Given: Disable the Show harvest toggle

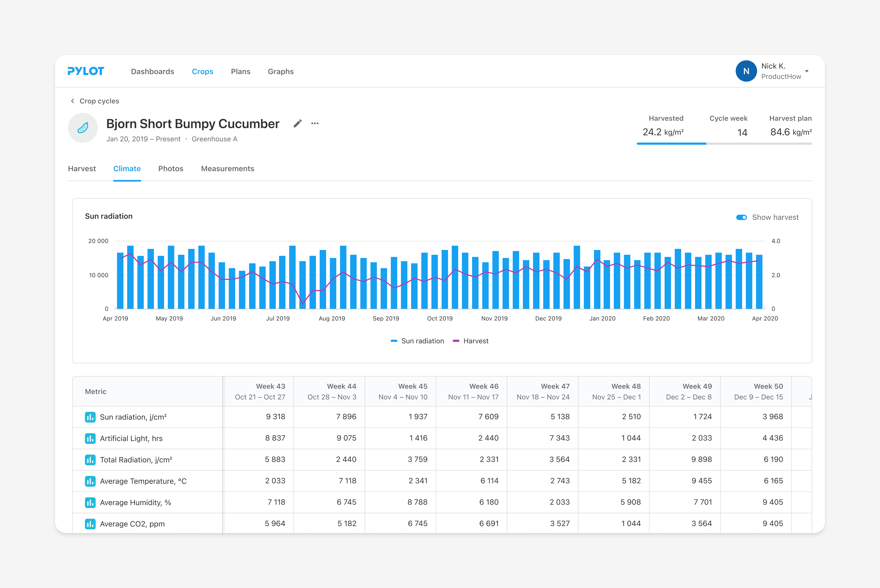Looking at the screenshot, I should pyautogui.click(x=741, y=218).
